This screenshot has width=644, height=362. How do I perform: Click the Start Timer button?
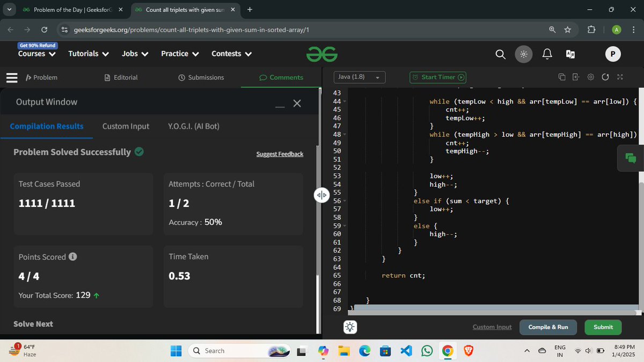[438, 77]
